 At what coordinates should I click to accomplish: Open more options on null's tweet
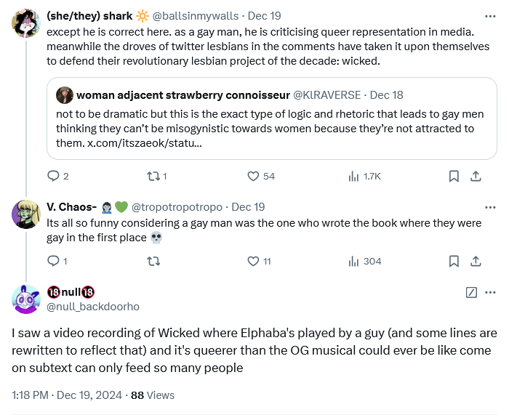491,292
